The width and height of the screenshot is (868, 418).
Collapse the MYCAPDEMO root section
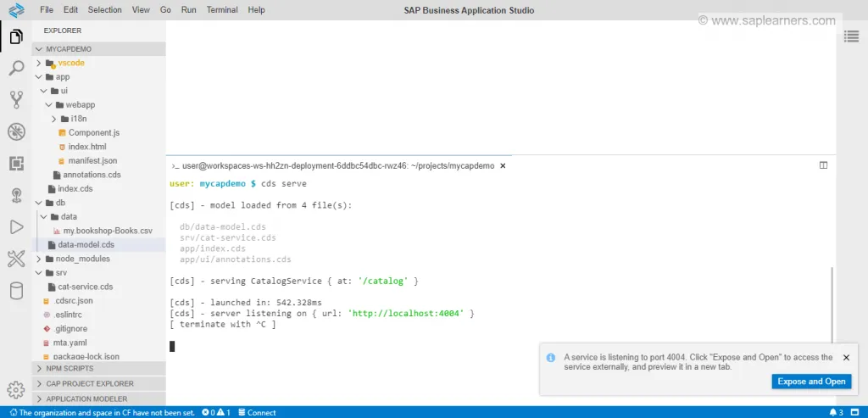click(98, 48)
